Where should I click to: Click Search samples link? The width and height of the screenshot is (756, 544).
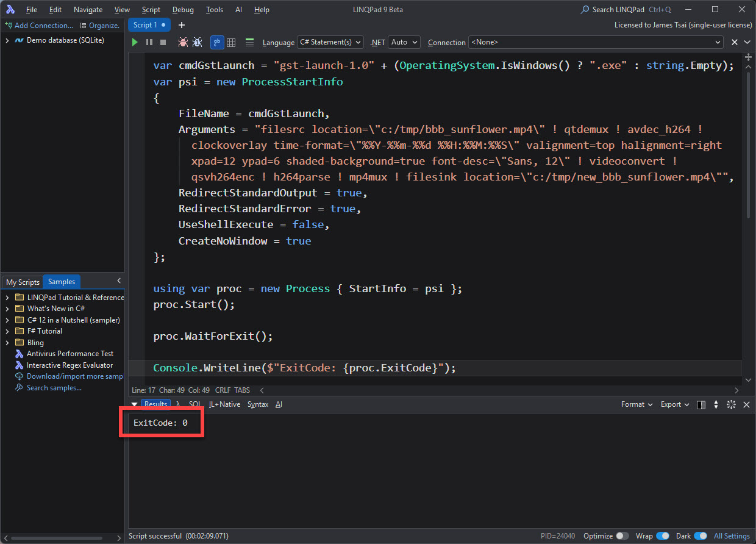pyautogui.click(x=54, y=388)
